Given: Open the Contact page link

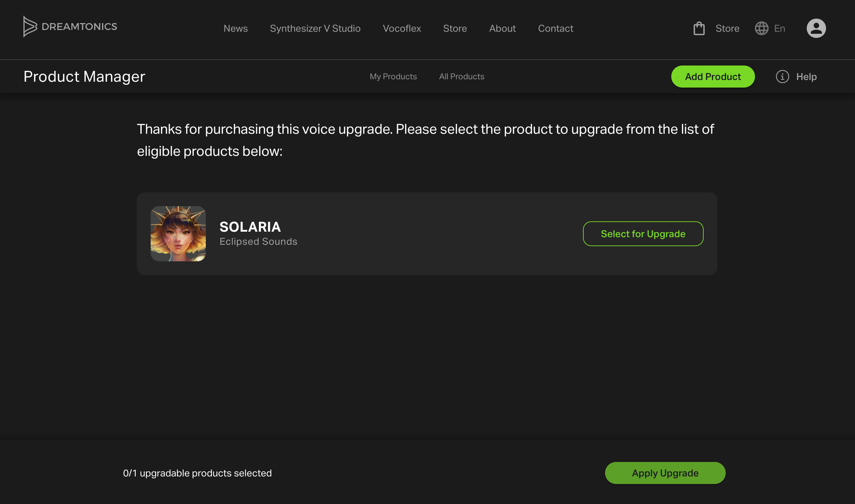Looking at the screenshot, I should [x=555, y=28].
